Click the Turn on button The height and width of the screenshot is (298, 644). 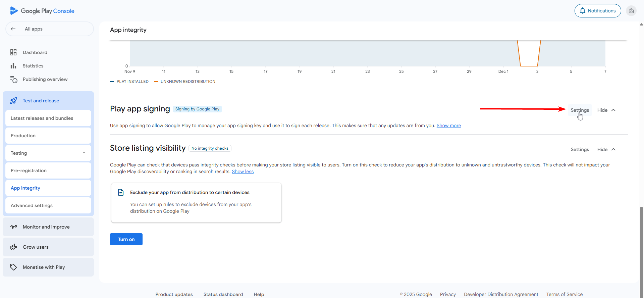tap(126, 239)
